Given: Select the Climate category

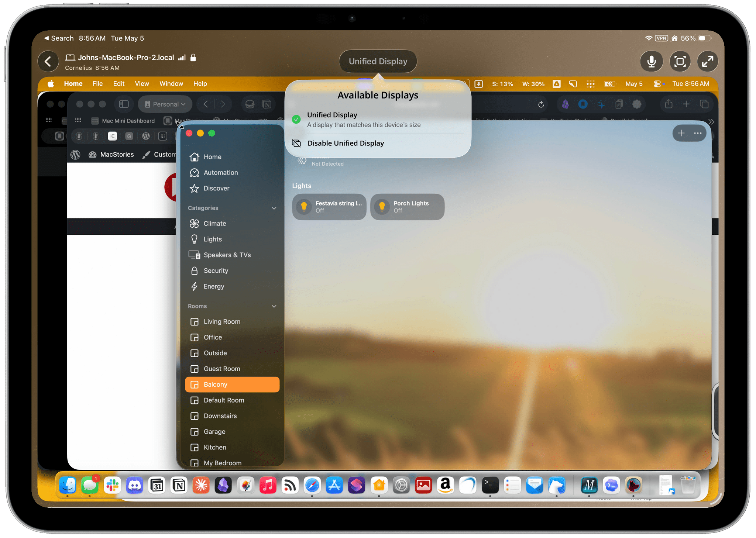Looking at the screenshot, I should [232, 224].
